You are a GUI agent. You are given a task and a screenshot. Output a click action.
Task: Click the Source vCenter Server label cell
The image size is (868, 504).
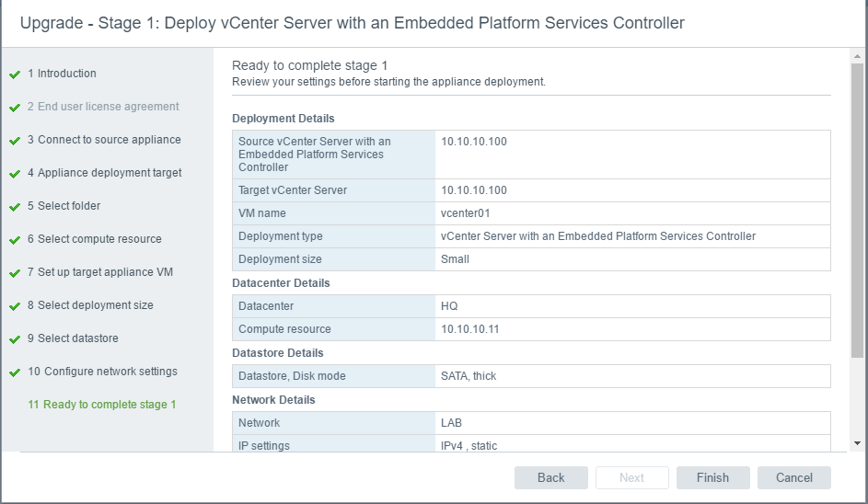coord(334,155)
